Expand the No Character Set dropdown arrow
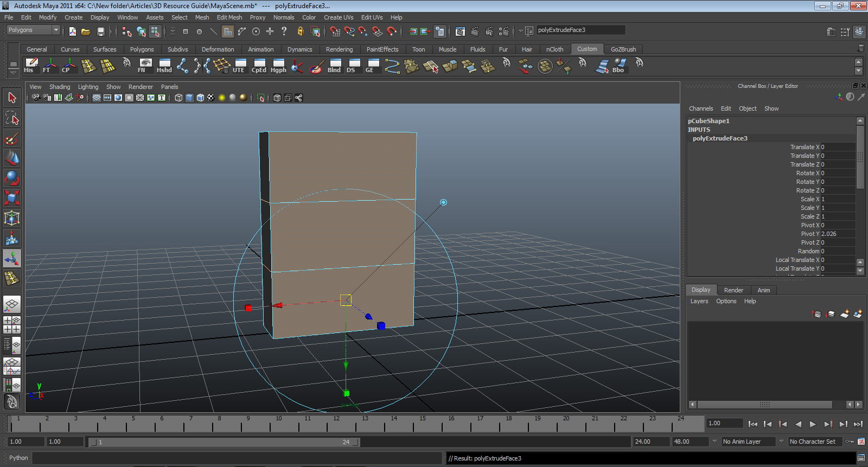 pyautogui.click(x=781, y=442)
